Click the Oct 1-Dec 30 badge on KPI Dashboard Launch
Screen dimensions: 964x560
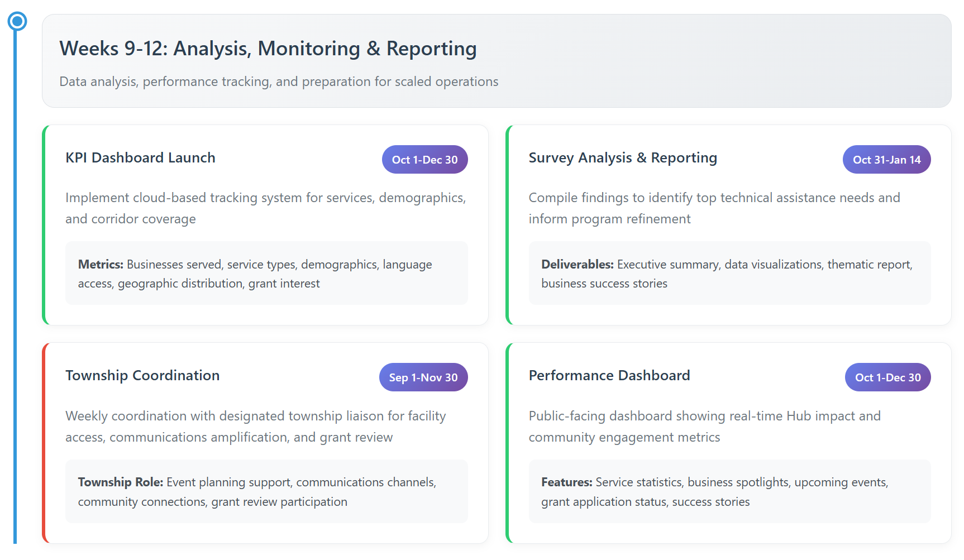point(424,160)
